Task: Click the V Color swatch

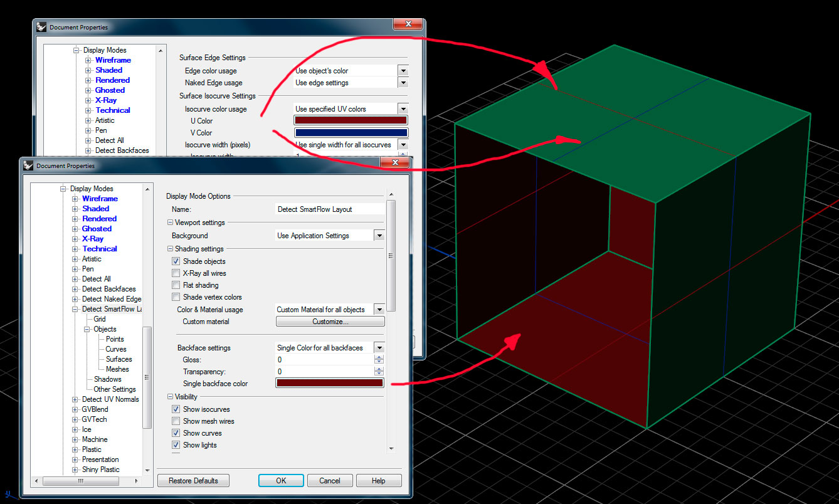Action: point(351,133)
